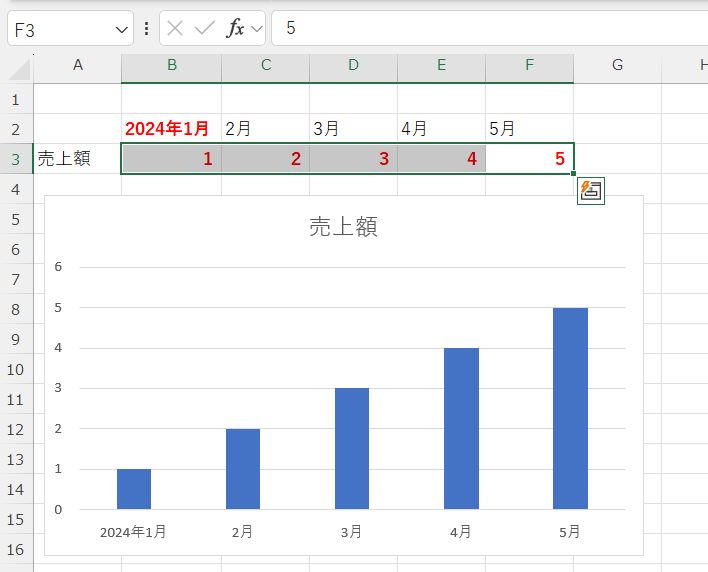Click the chart axis label 2024年1月
The height and width of the screenshot is (572, 708).
(133, 532)
